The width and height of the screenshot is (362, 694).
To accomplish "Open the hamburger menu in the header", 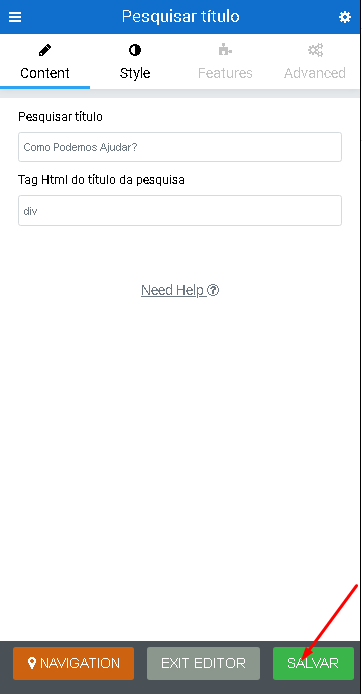I will tap(15, 17).
